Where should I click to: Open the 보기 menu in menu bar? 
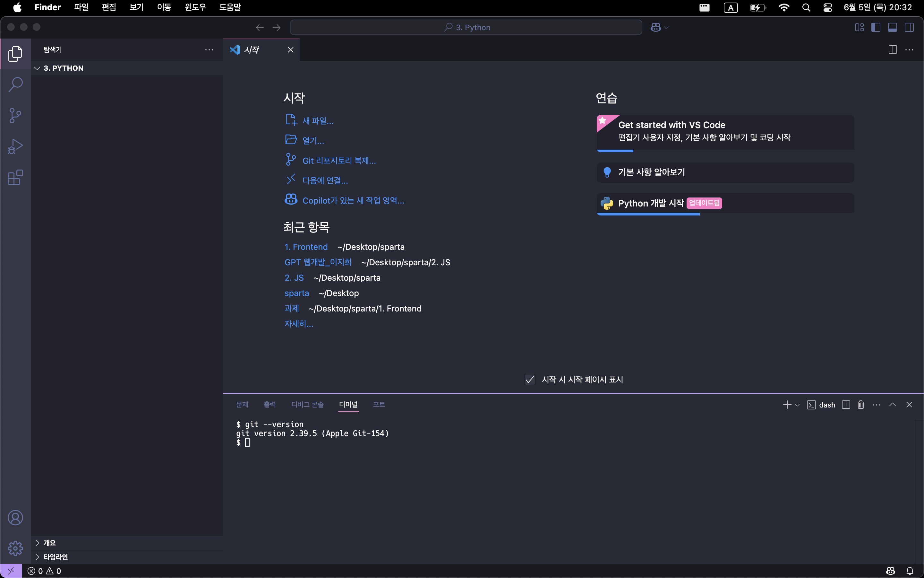tap(136, 7)
